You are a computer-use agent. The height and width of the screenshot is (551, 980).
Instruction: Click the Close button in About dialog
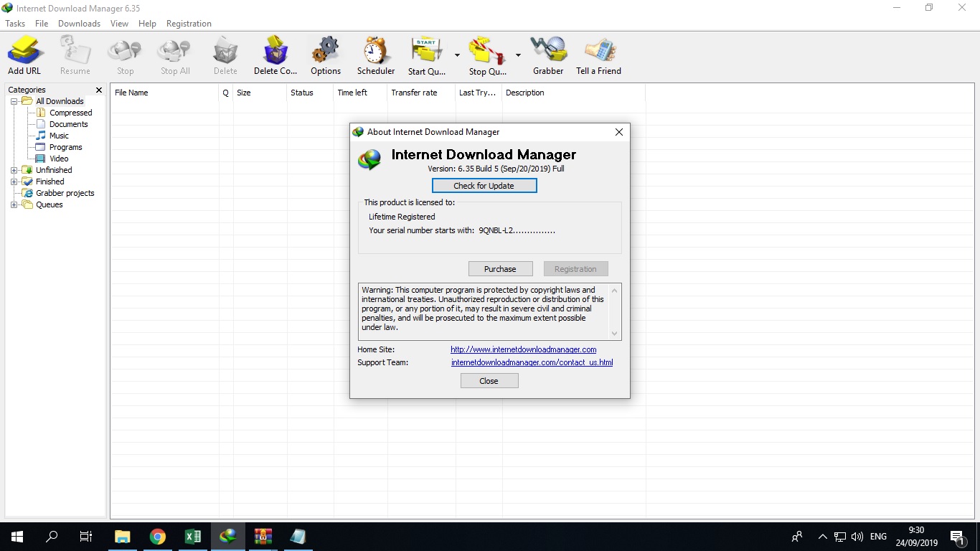(489, 381)
